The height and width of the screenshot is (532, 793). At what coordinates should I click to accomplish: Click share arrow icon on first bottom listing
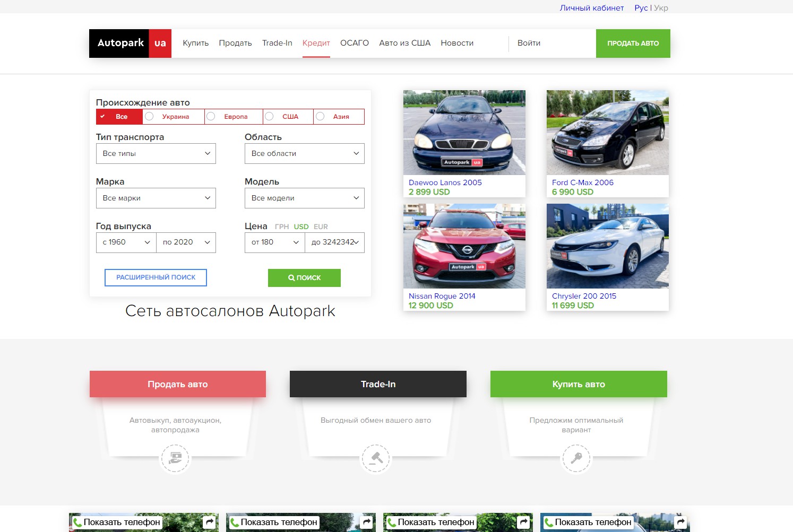tap(210, 522)
